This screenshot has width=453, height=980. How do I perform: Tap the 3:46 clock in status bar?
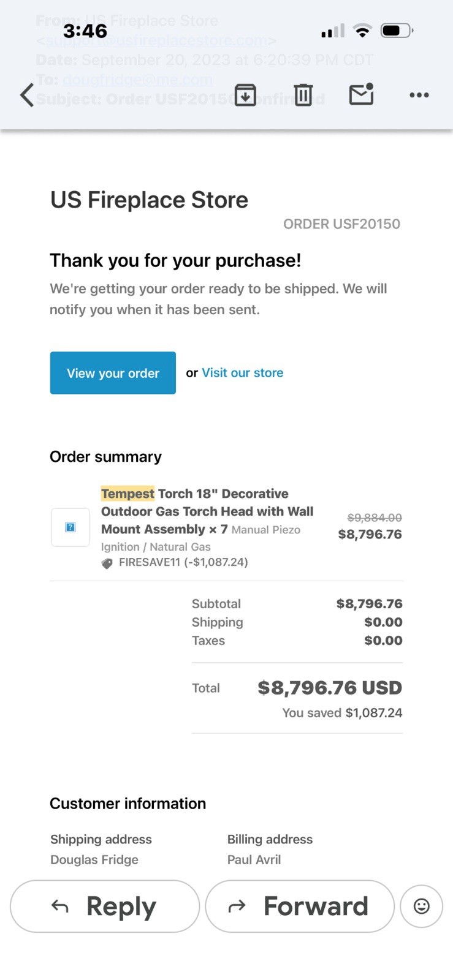click(x=85, y=31)
